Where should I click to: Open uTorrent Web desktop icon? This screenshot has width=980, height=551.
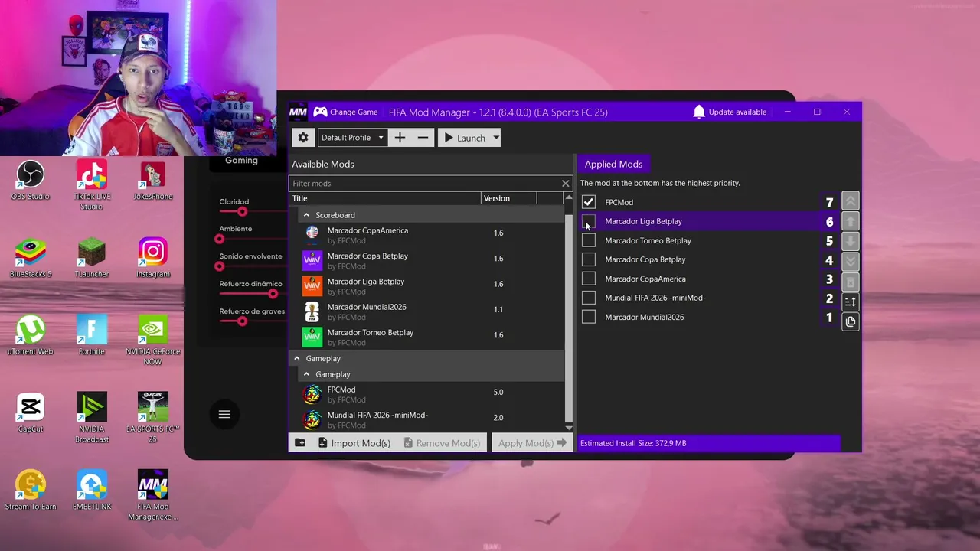tap(30, 335)
